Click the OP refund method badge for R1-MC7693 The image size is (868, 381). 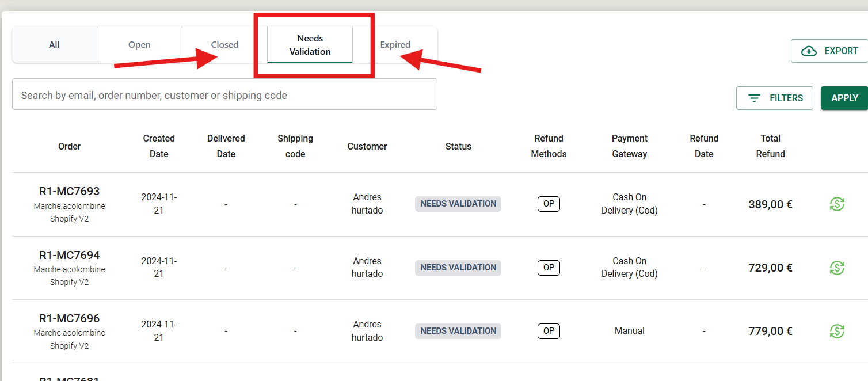[549, 204]
